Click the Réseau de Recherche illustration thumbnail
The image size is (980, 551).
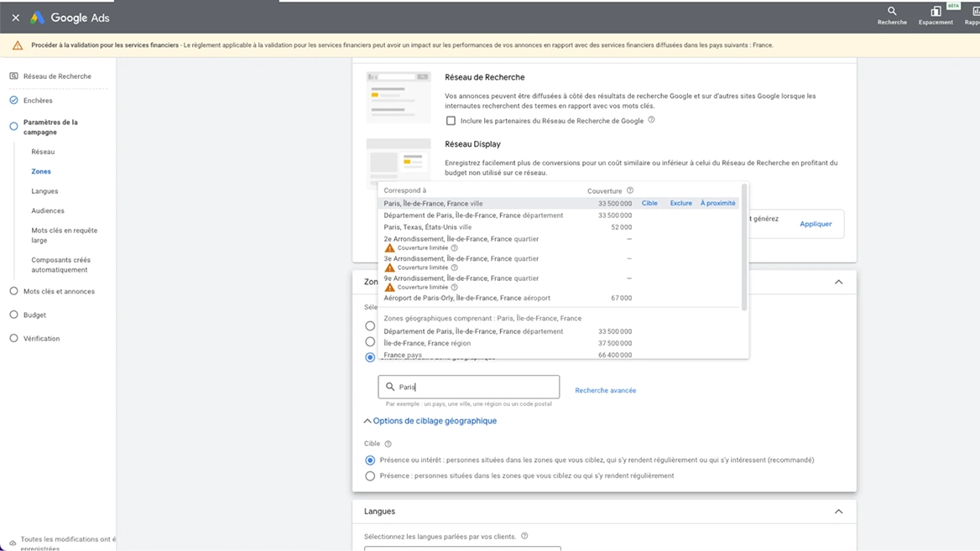(398, 96)
